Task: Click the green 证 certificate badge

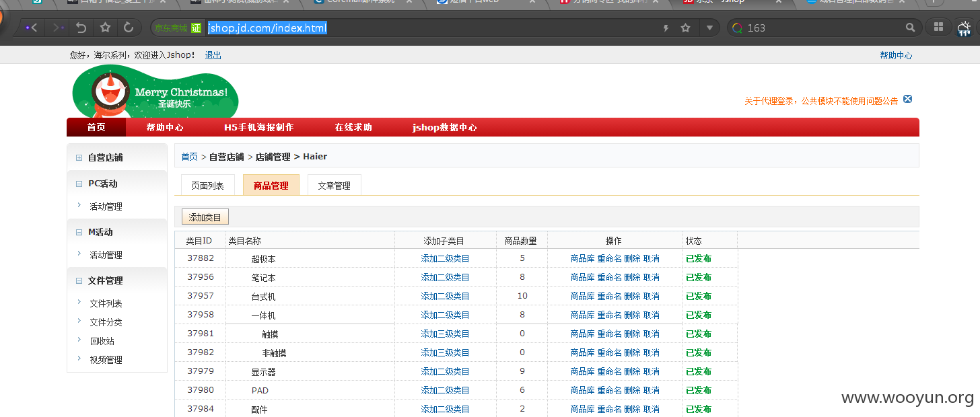Action: (196, 28)
